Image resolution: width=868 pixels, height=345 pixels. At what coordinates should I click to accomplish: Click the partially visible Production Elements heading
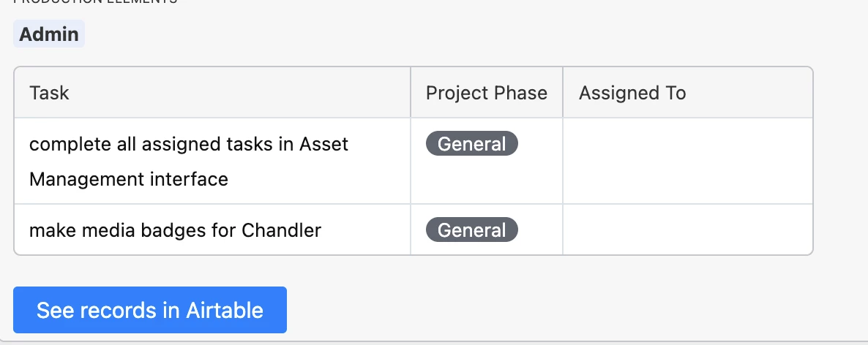[95, 1]
